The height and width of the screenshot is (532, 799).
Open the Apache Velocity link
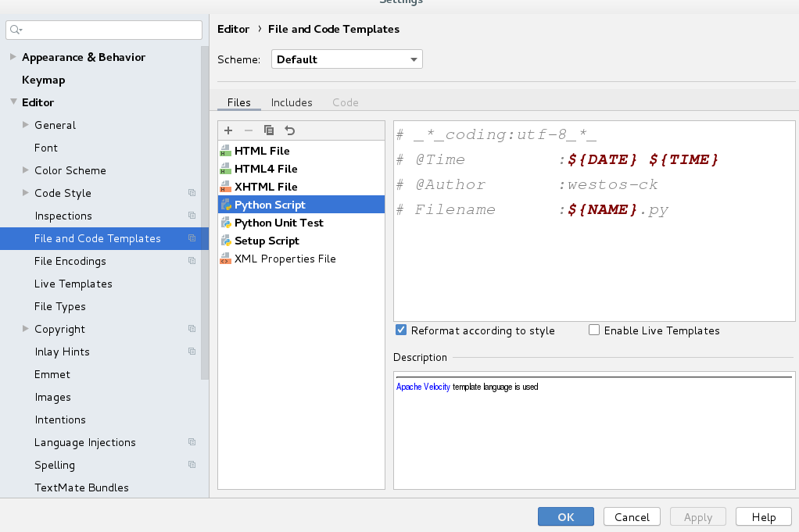(x=423, y=387)
